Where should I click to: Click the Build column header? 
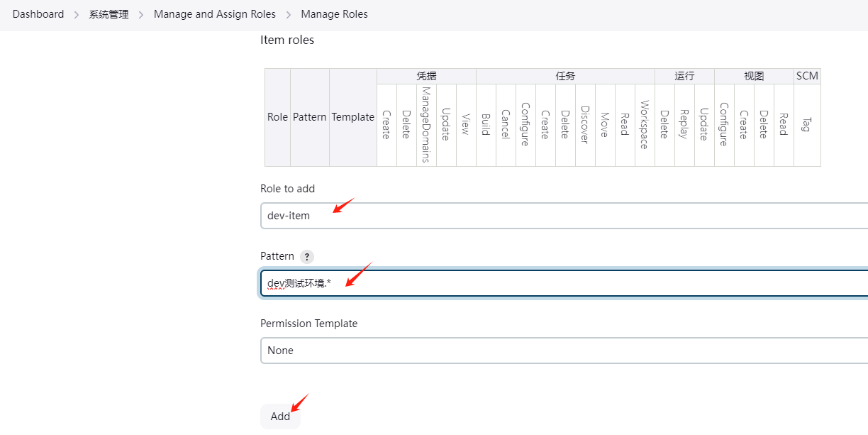pyautogui.click(x=486, y=125)
